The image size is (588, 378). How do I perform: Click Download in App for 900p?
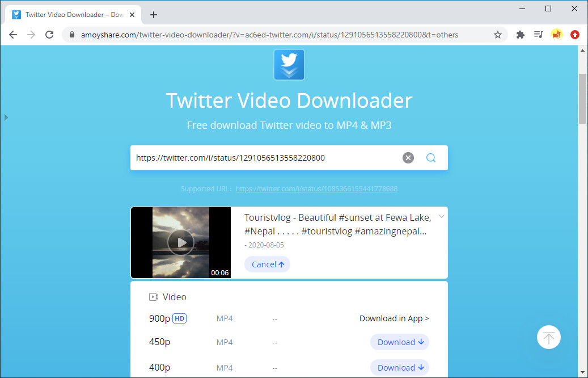(x=394, y=318)
